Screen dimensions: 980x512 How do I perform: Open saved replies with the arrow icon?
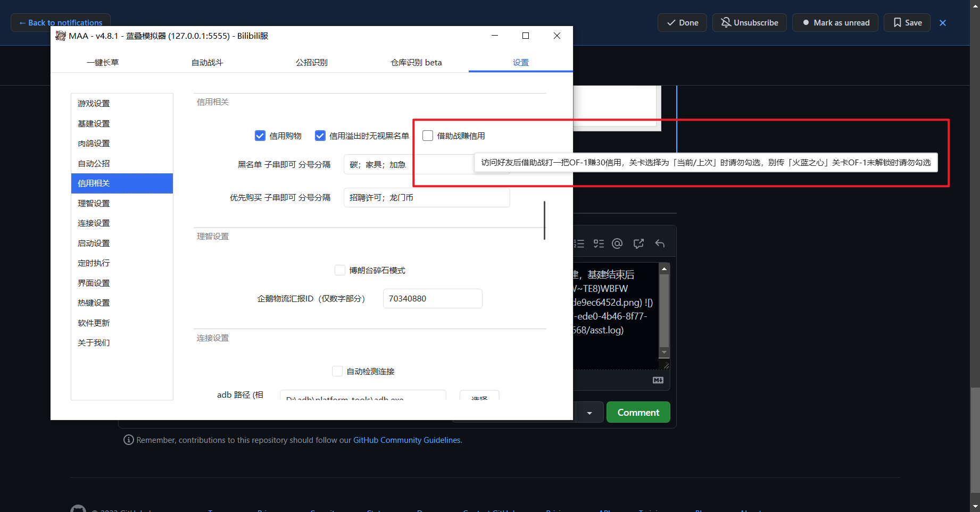point(660,244)
